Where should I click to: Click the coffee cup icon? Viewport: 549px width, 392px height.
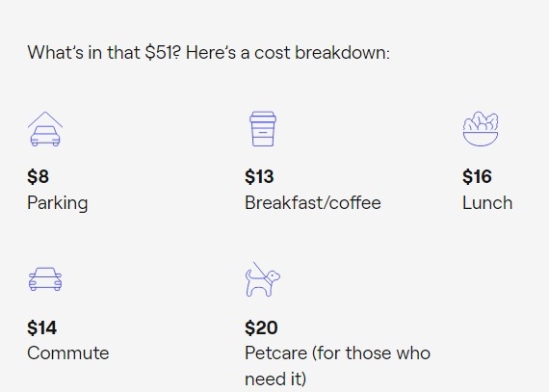(x=263, y=129)
